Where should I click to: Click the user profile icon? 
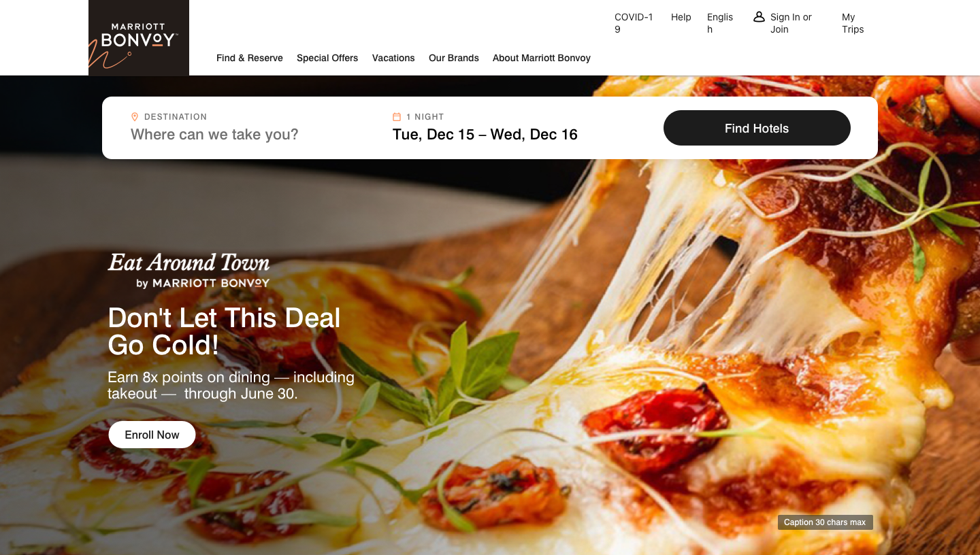coord(759,17)
